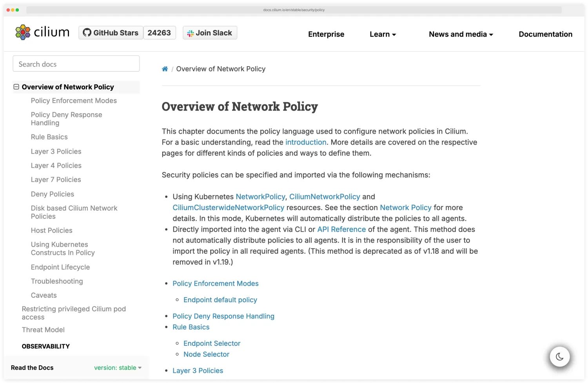Open Endpoint default policy link

coord(220,300)
